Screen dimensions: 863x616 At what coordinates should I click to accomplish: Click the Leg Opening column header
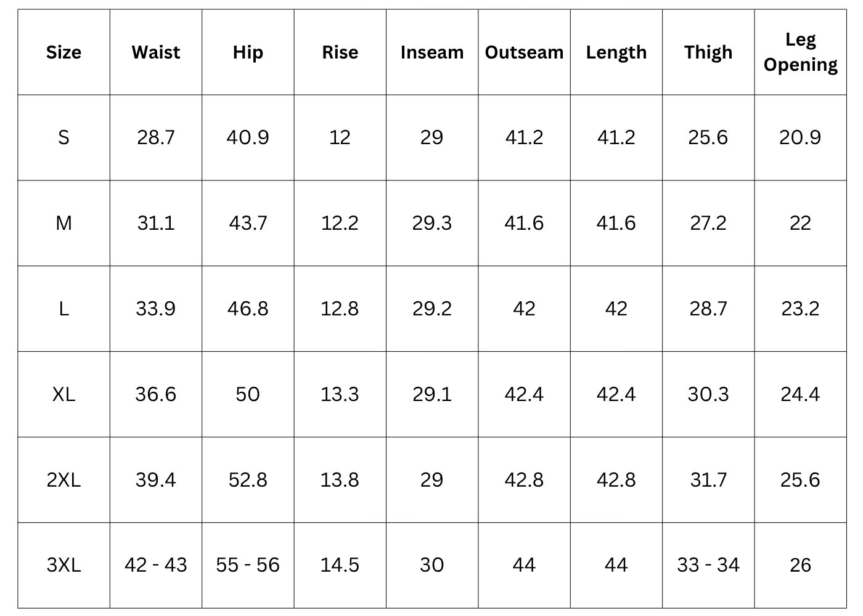[800, 52]
